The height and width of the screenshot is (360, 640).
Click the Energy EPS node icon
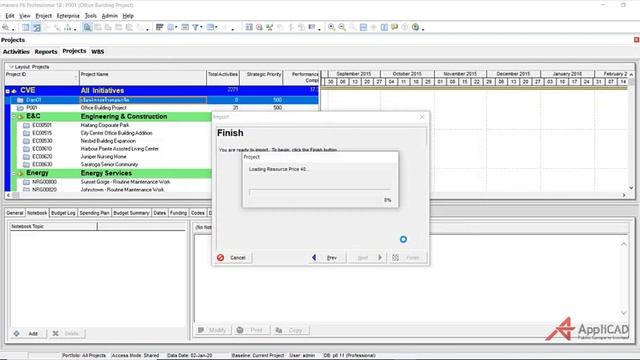click(20, 173)
